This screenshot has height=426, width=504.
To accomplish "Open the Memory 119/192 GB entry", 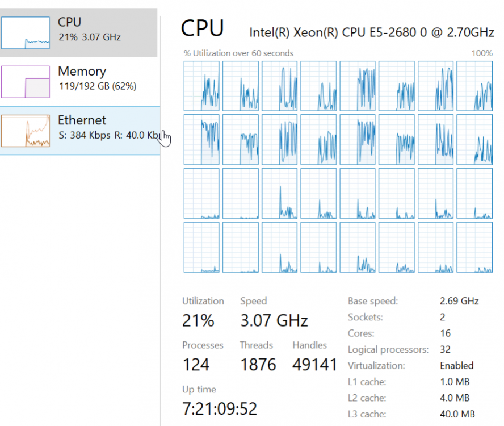I will point(96,79).
